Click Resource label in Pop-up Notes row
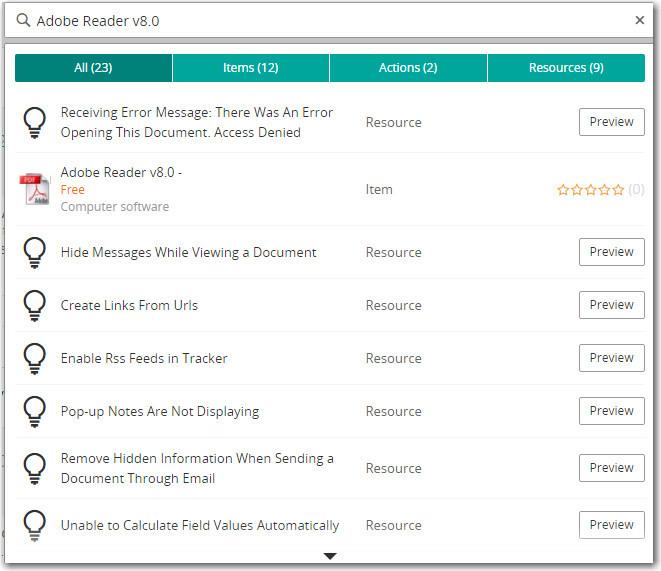Image resolution: width=661 pixels, height=571 pixels. [x=393, y=411]
